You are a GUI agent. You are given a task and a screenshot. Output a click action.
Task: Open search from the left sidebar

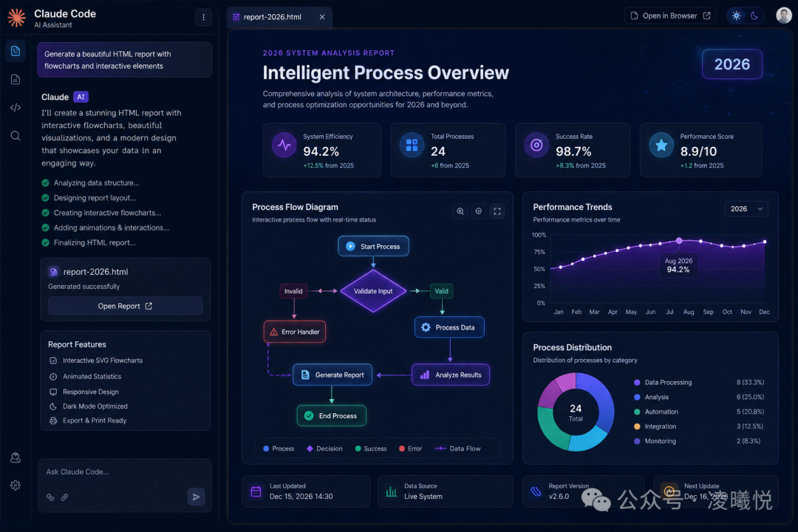(x=16, y=135)
